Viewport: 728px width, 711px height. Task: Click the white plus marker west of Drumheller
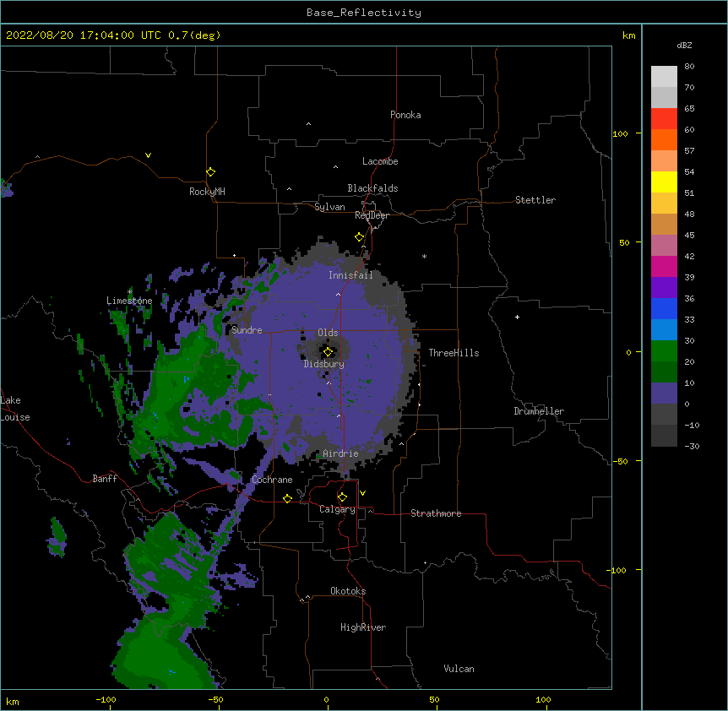517,317
